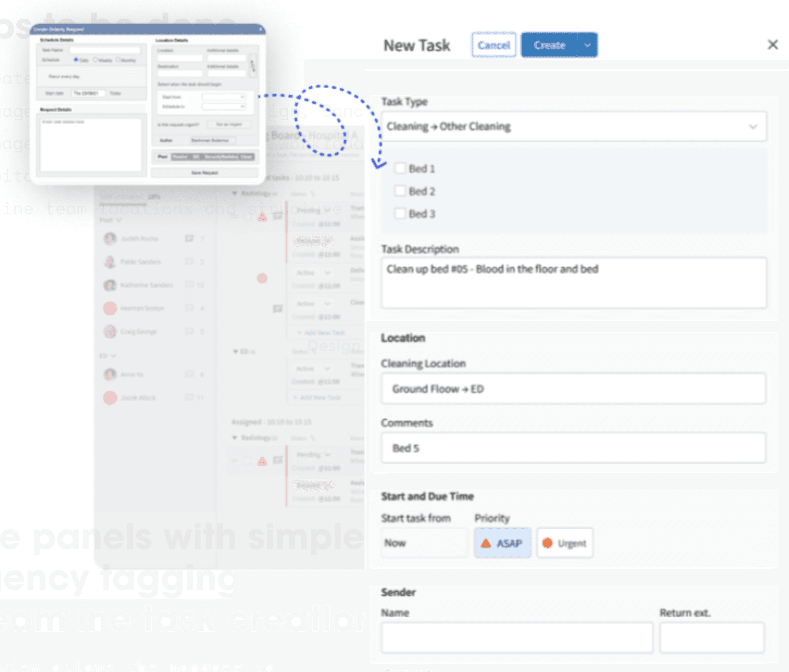Click the Cancel button
Image resolution: width=789 pixels, height=672 pixels.
click(493, 45)
